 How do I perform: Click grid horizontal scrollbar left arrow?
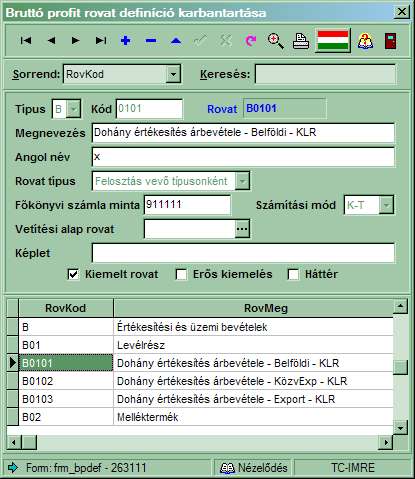14,443
